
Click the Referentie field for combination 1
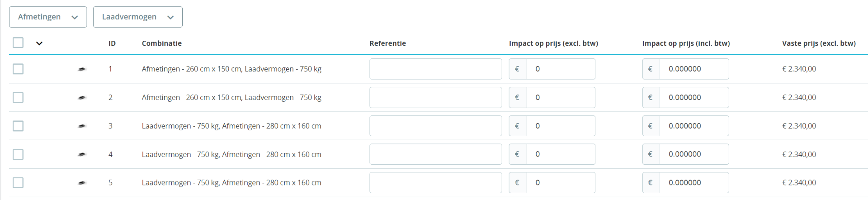435,69
